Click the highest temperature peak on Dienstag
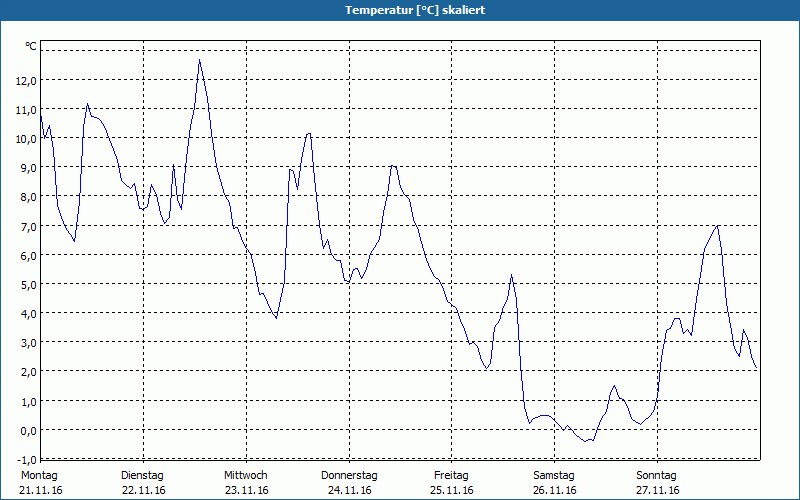The image size is (800, 500). 199,60
